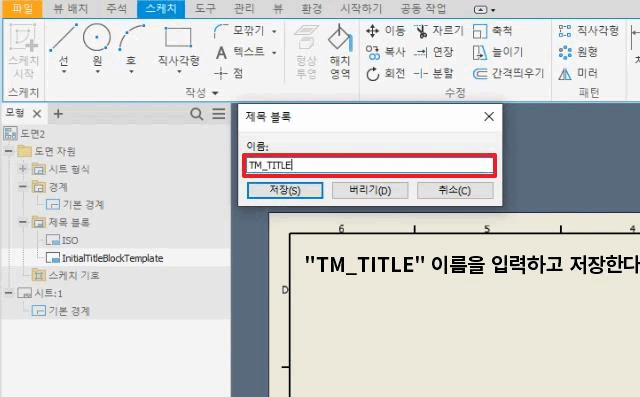This screenshot has height=397, width=640.
Task: Switch to the 공동 작업 tab
Action: point(423,9)
